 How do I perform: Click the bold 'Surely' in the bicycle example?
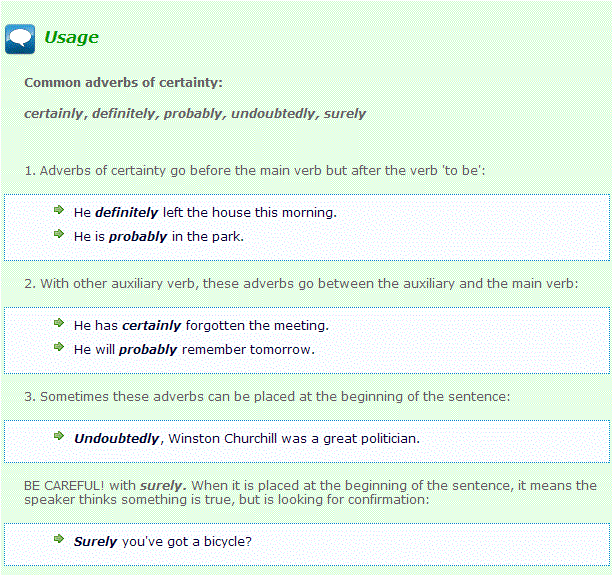(x=96, y=541)
